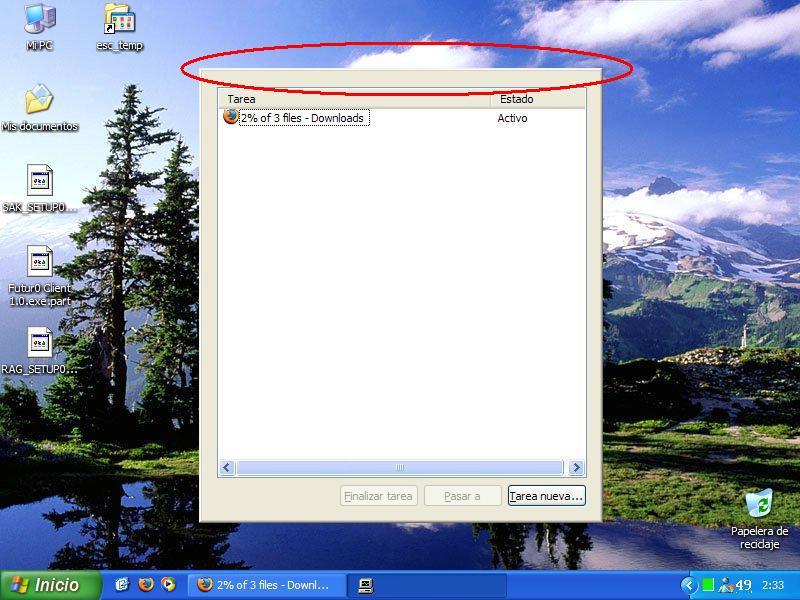Click the green CPU usage tray icon
This screenshot has width=800, height=600.
pos(708,585)
